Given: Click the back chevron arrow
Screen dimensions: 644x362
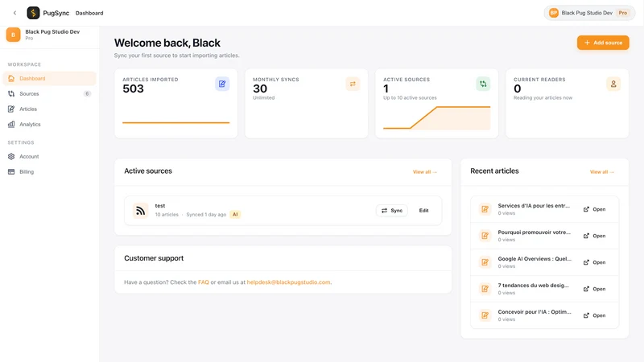Looking at the screenshot, I should [14, 13].
